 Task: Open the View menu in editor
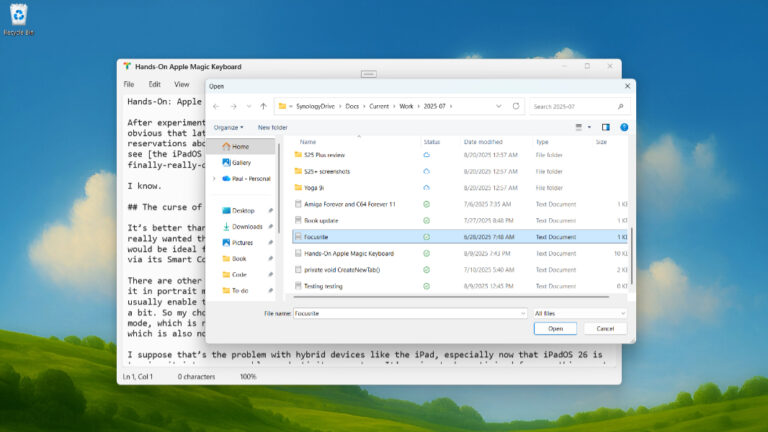pyautogui.click(x=181, y=84)
